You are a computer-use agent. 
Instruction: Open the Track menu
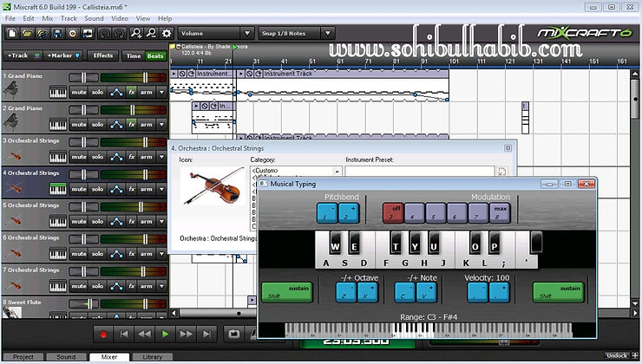point(69,18)
